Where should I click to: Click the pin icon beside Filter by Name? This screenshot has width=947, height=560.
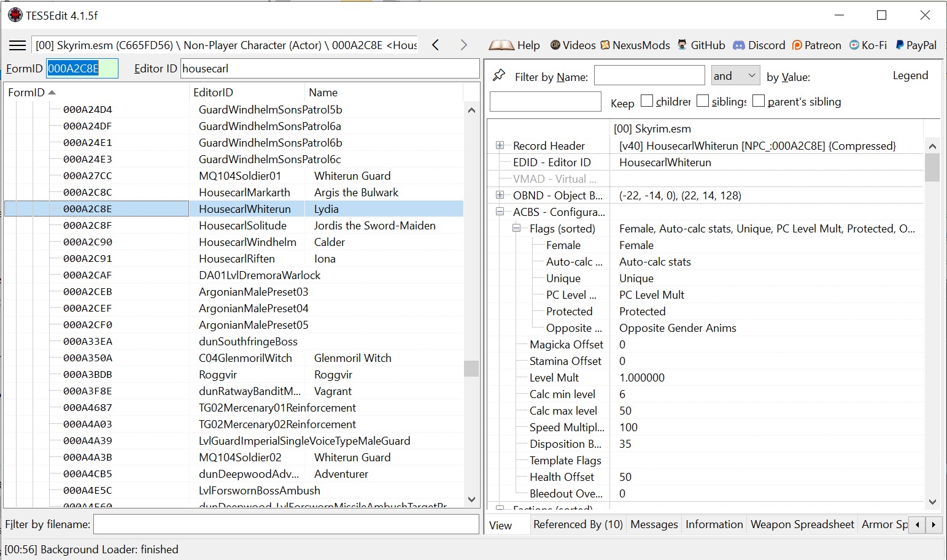click(499, 75)
